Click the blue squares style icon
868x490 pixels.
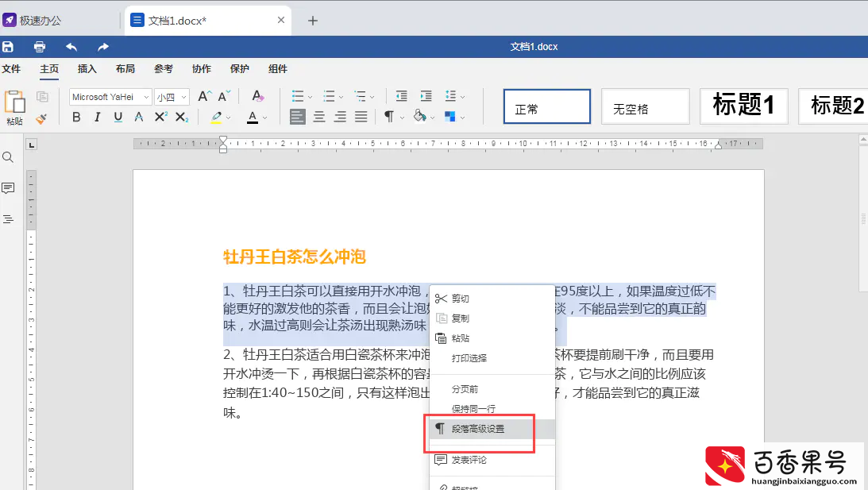point(450,117)
